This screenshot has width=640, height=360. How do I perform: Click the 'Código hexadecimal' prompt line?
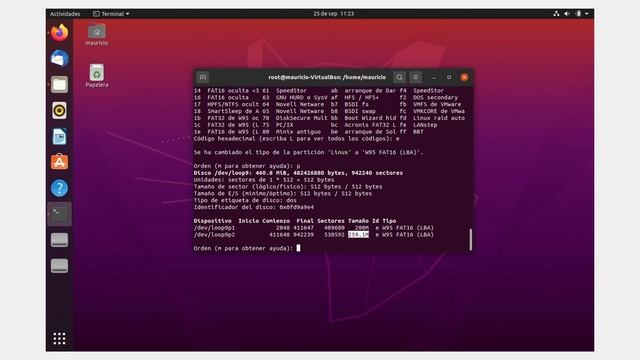tap(297, 139)
